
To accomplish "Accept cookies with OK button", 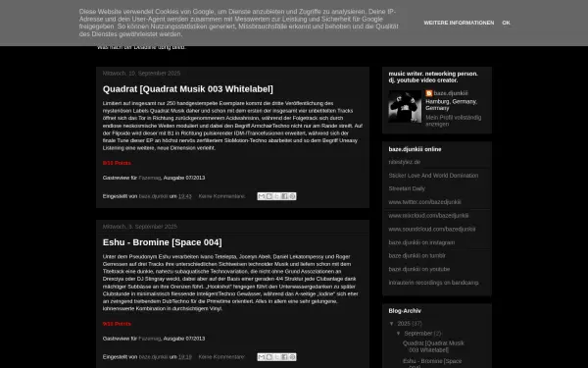I will tap(506, 23).
